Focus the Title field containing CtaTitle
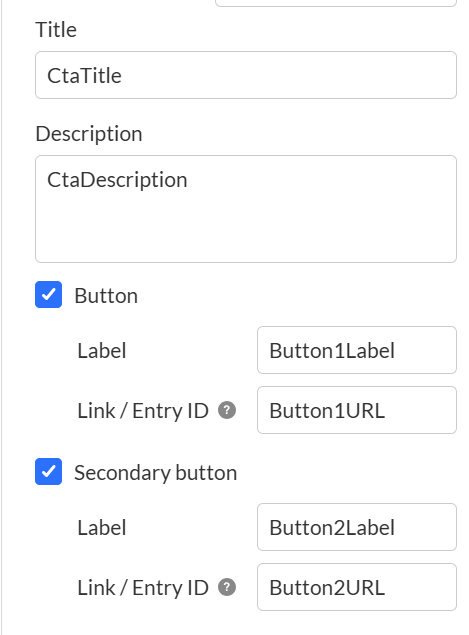469x635 pixels. point(246,75)
